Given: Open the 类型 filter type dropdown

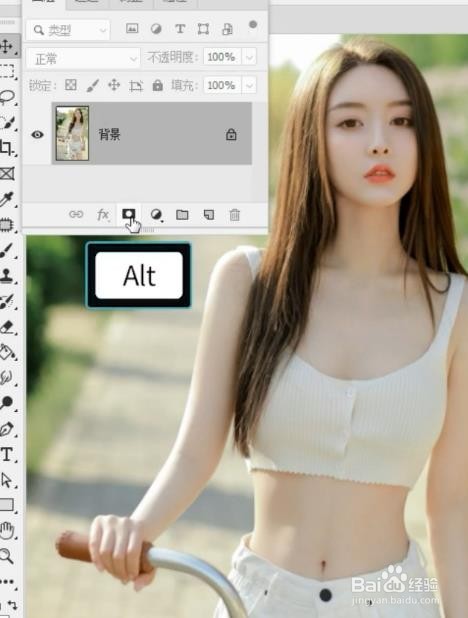Looking at the screenshot, I should 69,30.
